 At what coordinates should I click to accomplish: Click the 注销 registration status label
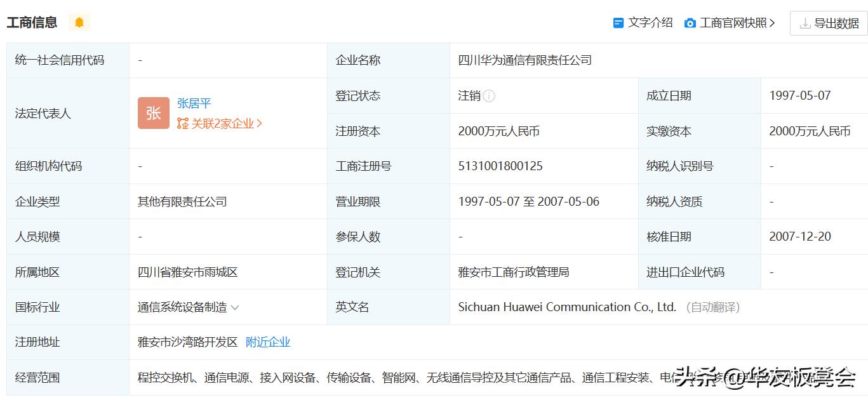tap(470, 95)
